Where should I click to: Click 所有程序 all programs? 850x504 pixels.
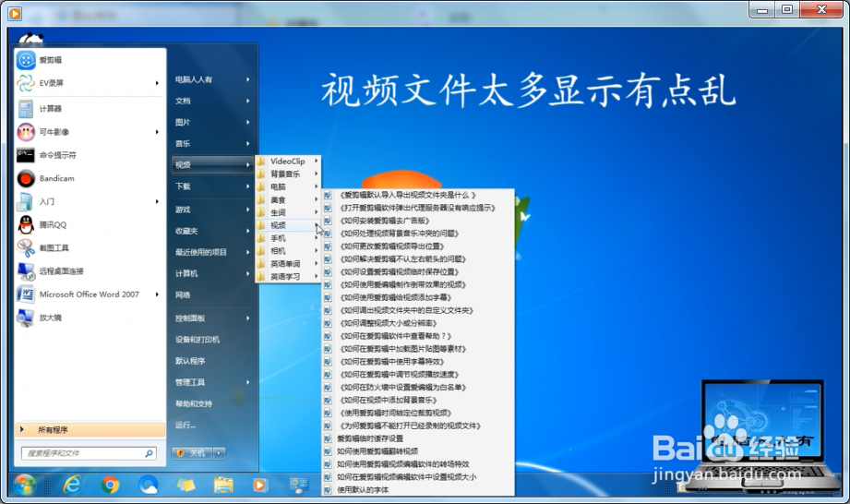tap(90, 430)
